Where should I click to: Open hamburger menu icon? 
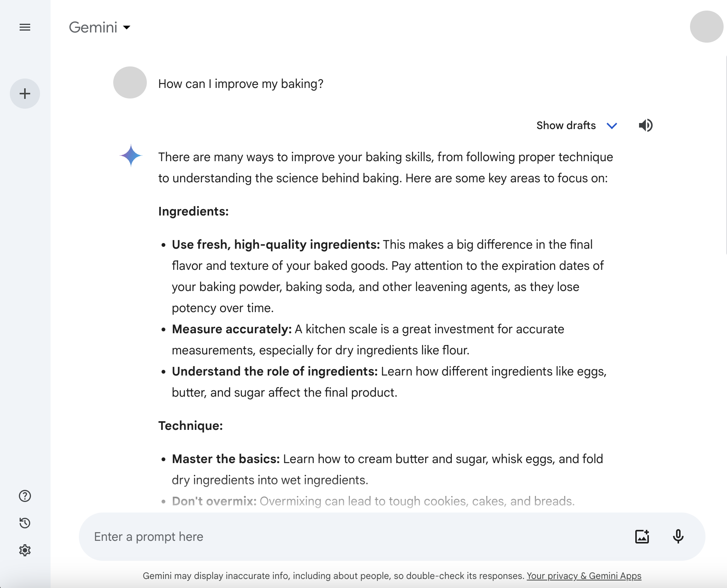[x=24, y=26]
